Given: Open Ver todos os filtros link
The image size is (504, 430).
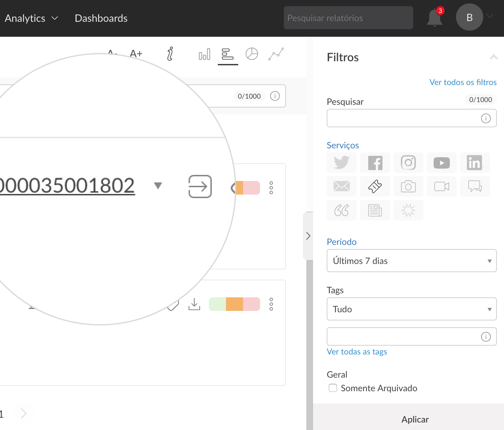Looking at the screenshot, I should [x=463, y=82].
